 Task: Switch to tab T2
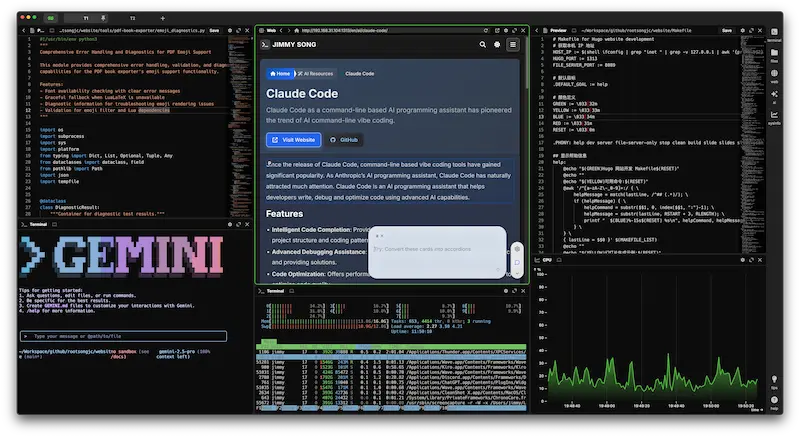[132, 18]
